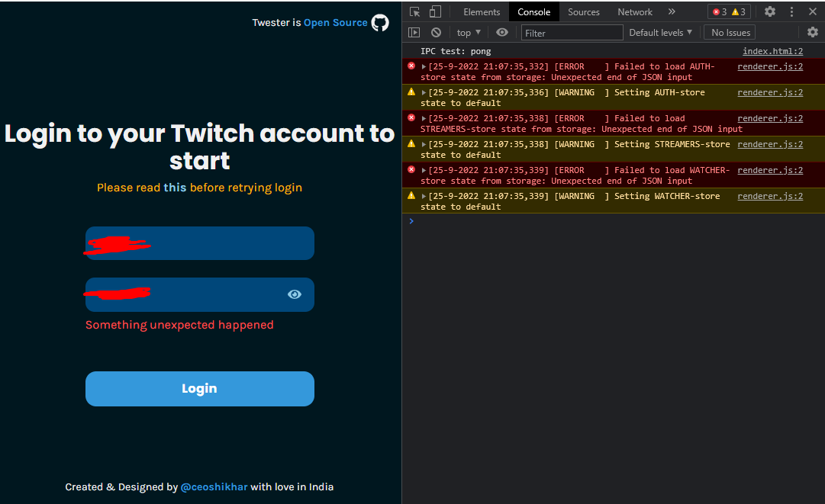Open the Open Source link
Image resolution: width=825 pixels, height=504 pixels.
[x=335, y=23]
